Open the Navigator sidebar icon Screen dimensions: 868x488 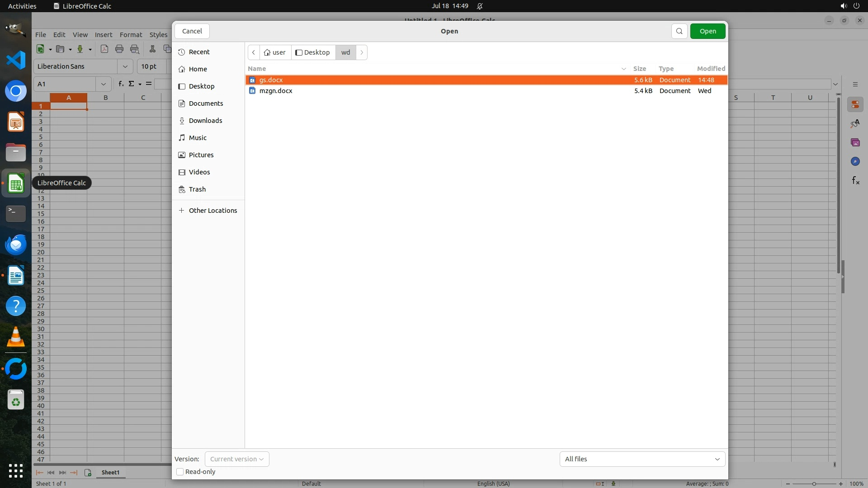pyautogui.click(x=855, y=162)
